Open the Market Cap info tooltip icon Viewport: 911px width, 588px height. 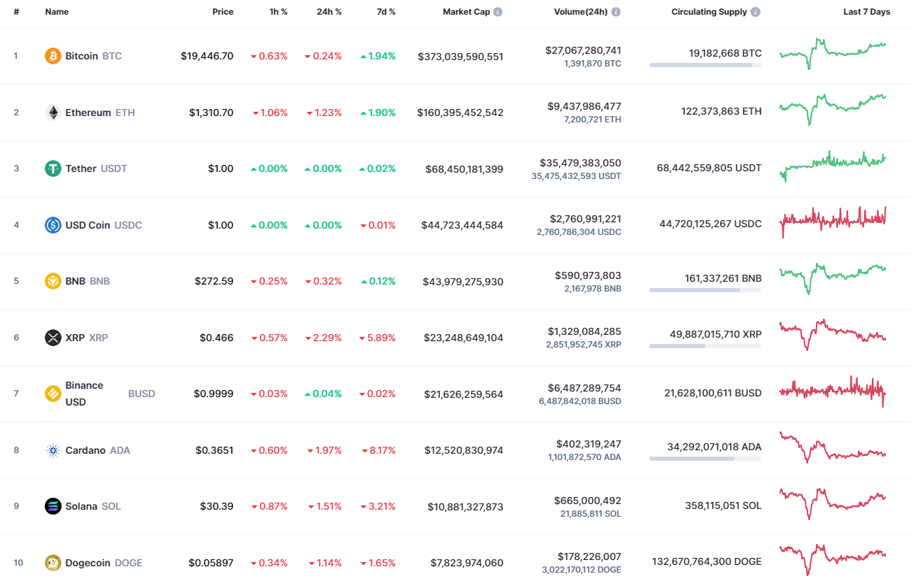coord(497,11)
